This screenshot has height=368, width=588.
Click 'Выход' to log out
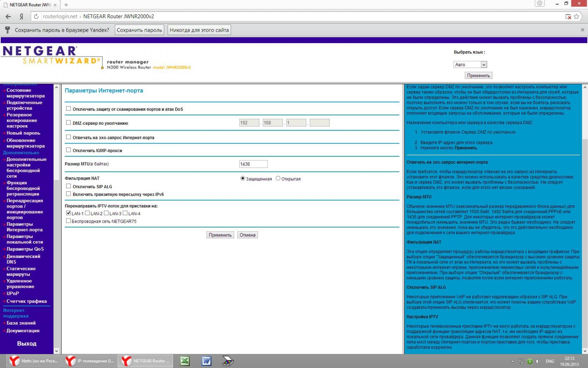pos(27,343)
